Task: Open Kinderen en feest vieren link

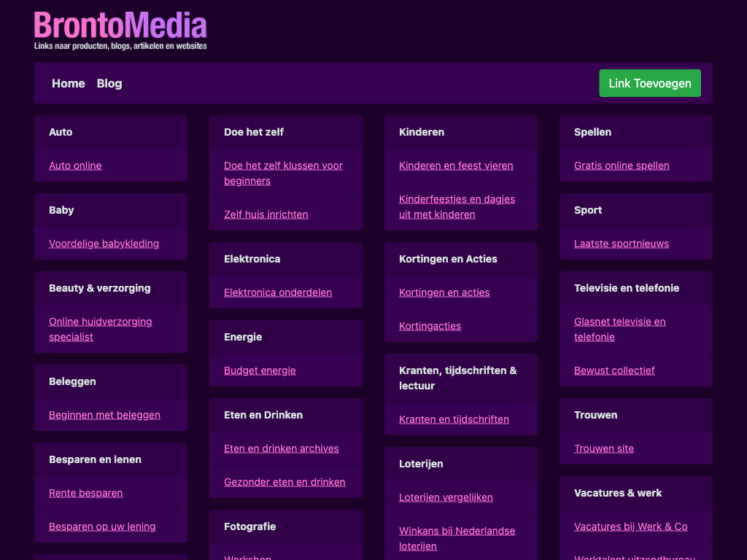Action: 456,166
